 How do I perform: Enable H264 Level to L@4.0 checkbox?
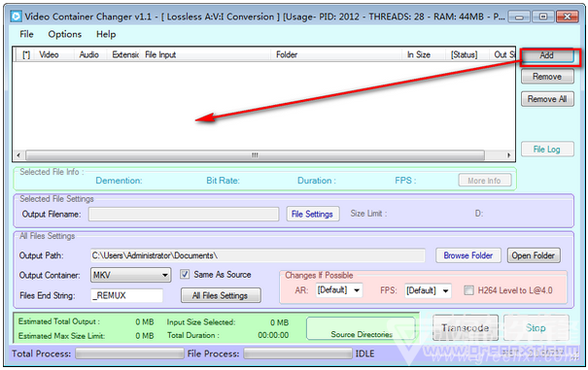468,290
